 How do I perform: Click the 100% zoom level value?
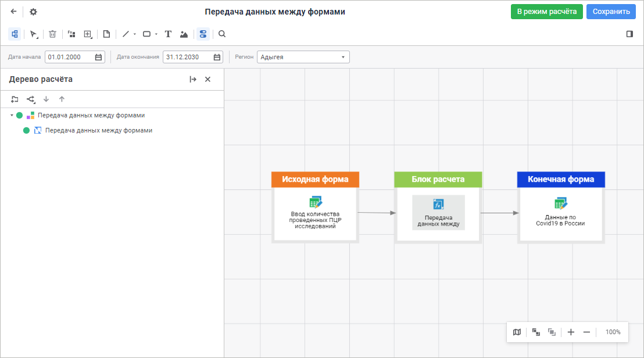(613, 332)
